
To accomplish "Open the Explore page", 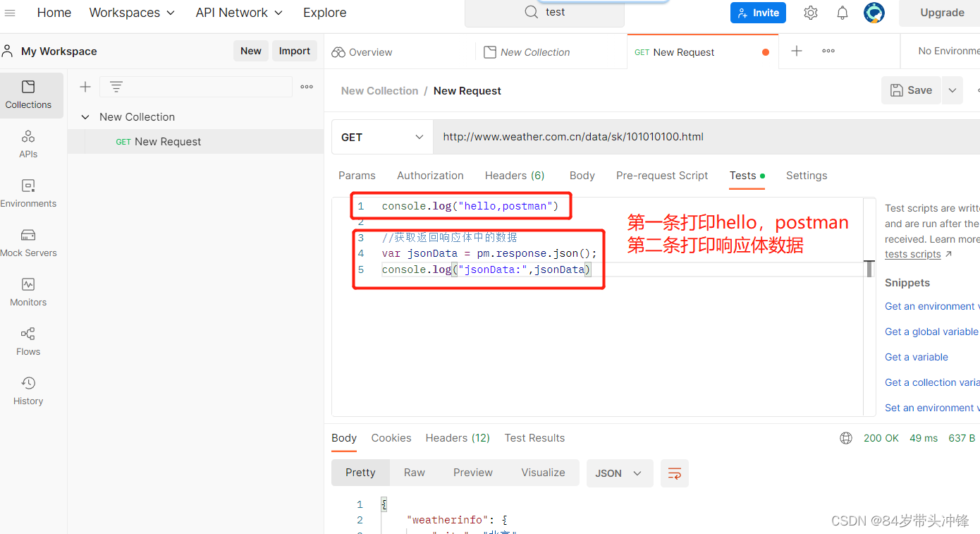I will [324, 12].
